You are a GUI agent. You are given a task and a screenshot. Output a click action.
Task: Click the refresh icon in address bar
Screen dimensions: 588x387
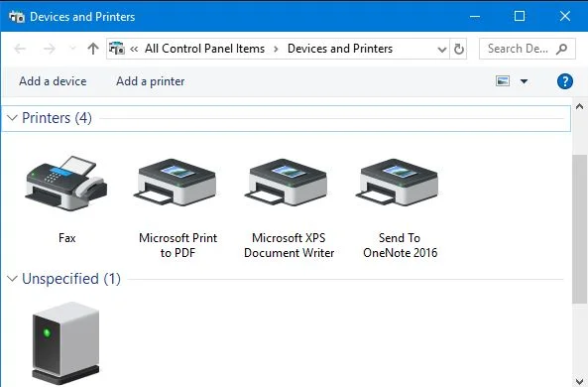[x=459, y=49]
